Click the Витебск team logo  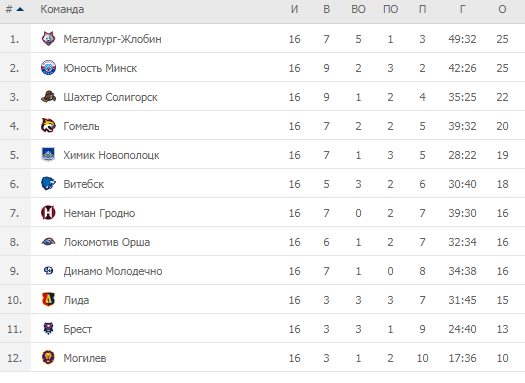tap(48, 183)
